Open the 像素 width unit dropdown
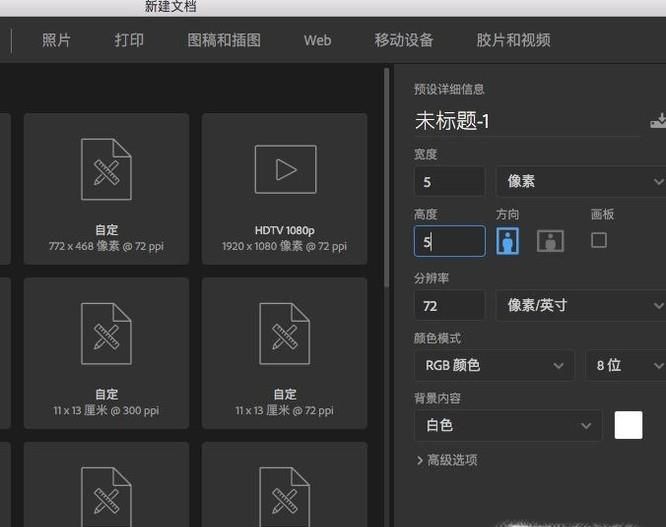 (x=580, y=181)
